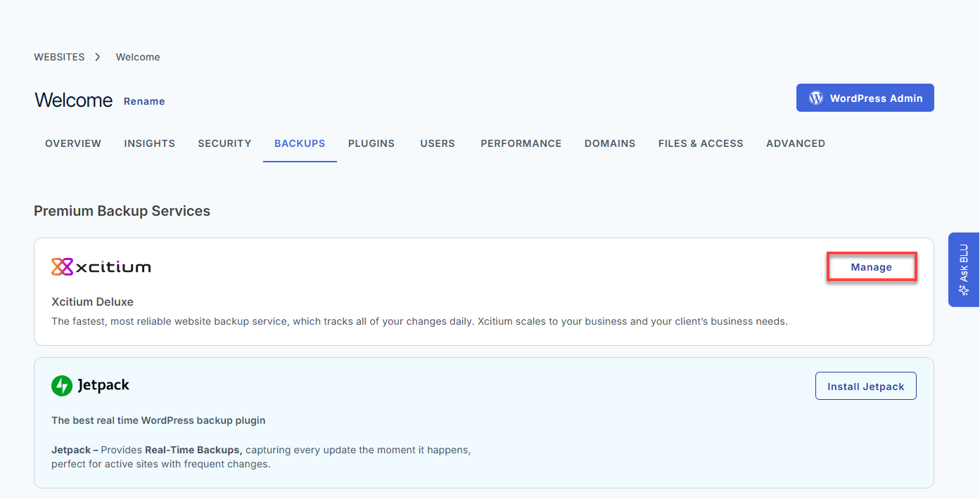Click the WordPress icon in admin button

click(816, 98)
